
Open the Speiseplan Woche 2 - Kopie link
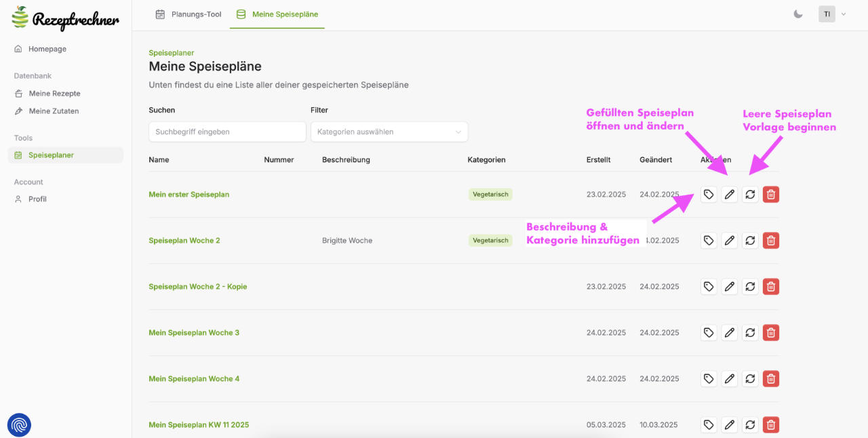[x=198, y=287]
